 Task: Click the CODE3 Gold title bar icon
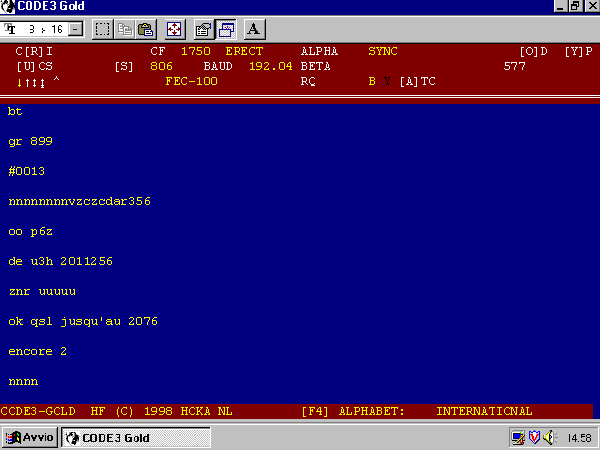coord(8,6)
